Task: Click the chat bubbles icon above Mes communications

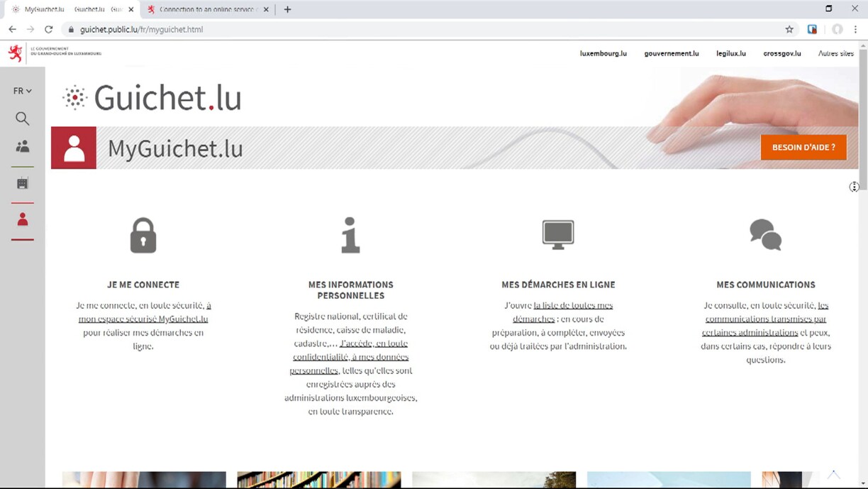Action: pos(765,234)
